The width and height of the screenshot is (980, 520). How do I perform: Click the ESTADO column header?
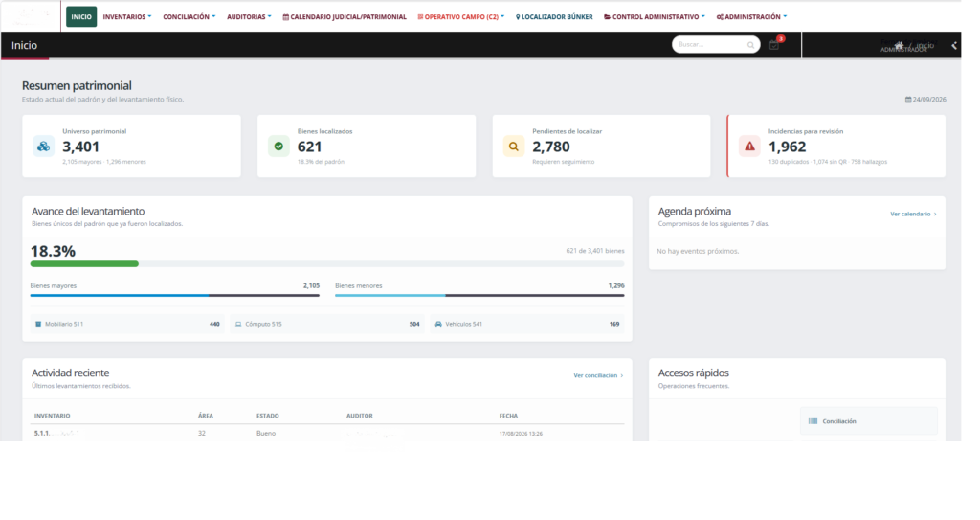tap(268, 416)
